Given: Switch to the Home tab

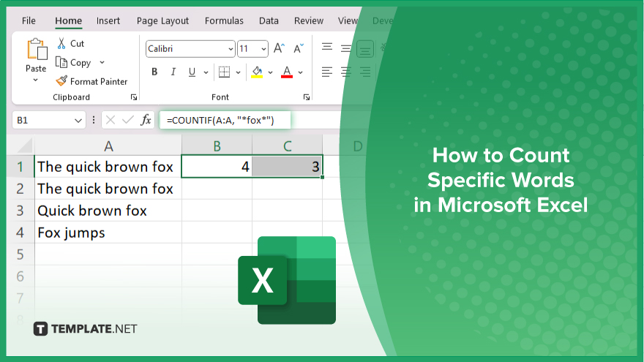Looking at the screenshot, I should (69, 20).
